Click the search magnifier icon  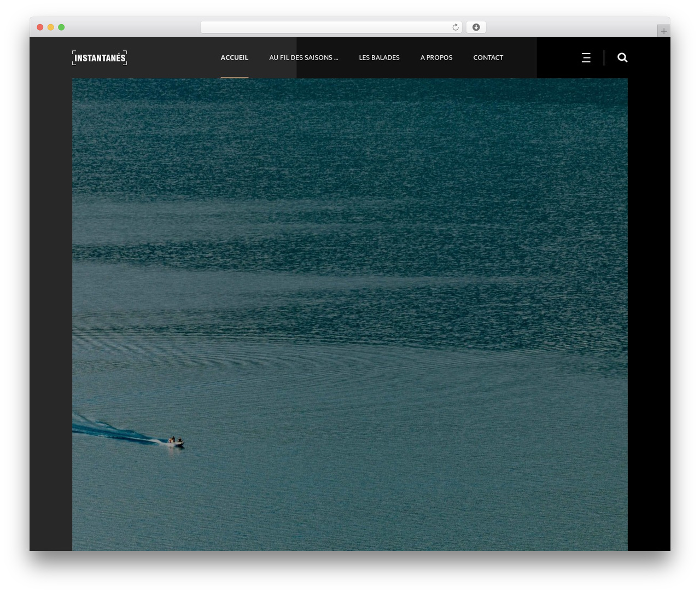(x=622, y=57)
